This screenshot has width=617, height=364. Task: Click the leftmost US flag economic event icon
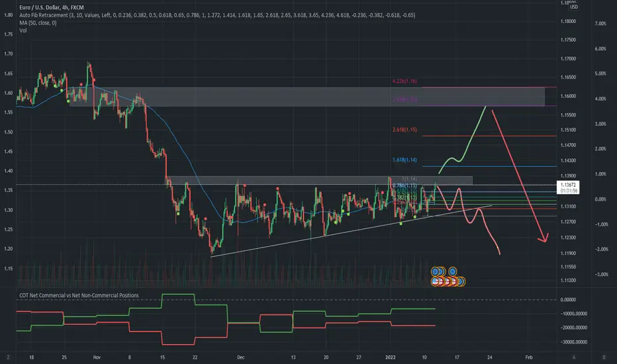[x=435, y=282]
